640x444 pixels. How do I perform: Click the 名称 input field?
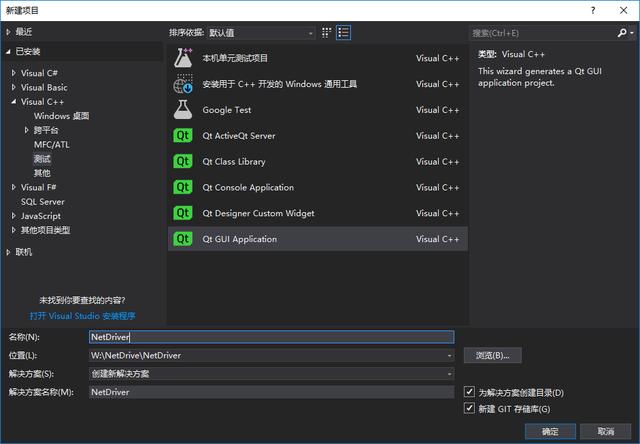(271, 337)
